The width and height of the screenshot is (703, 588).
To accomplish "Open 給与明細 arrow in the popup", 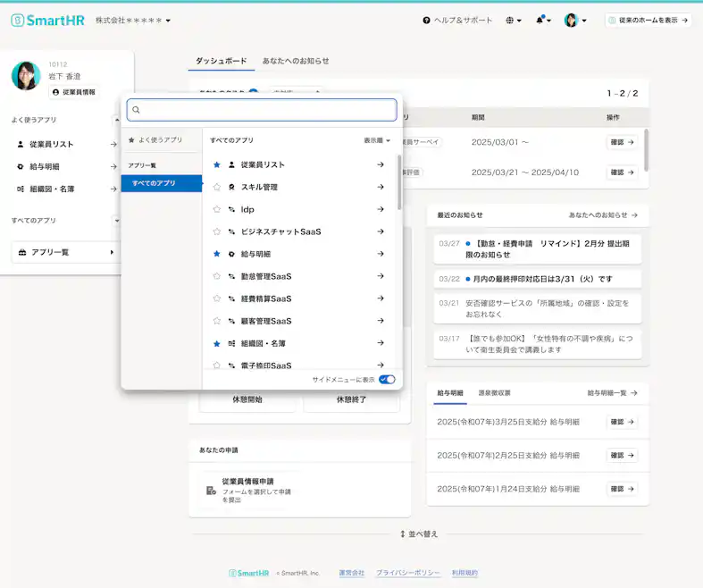I will (381, 254).
